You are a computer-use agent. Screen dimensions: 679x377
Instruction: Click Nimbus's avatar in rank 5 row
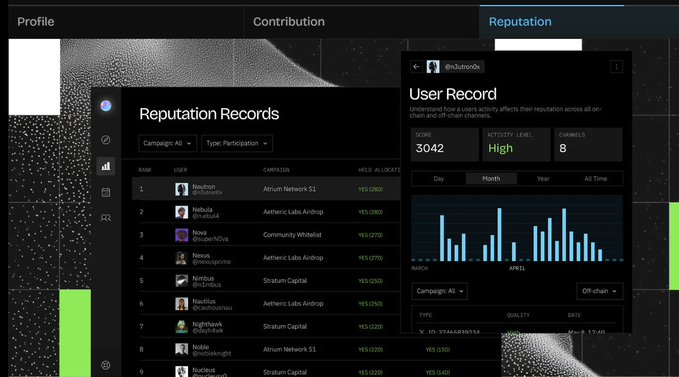(181, 281)
